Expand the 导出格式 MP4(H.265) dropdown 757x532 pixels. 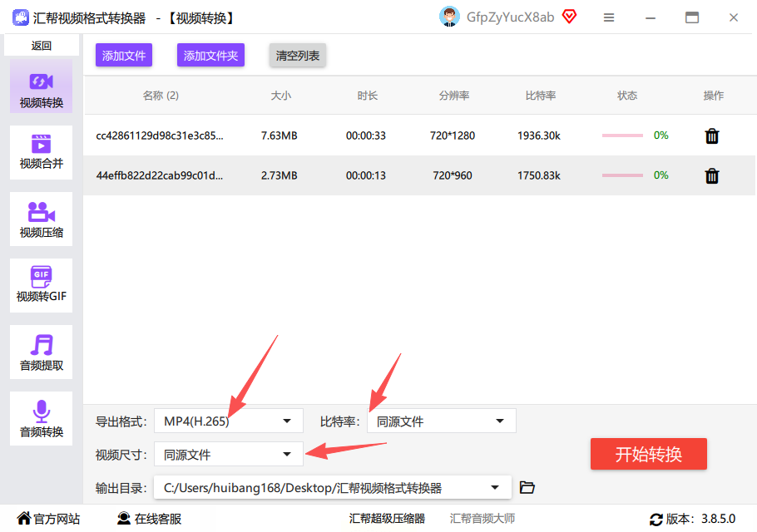tap(229, 421)
